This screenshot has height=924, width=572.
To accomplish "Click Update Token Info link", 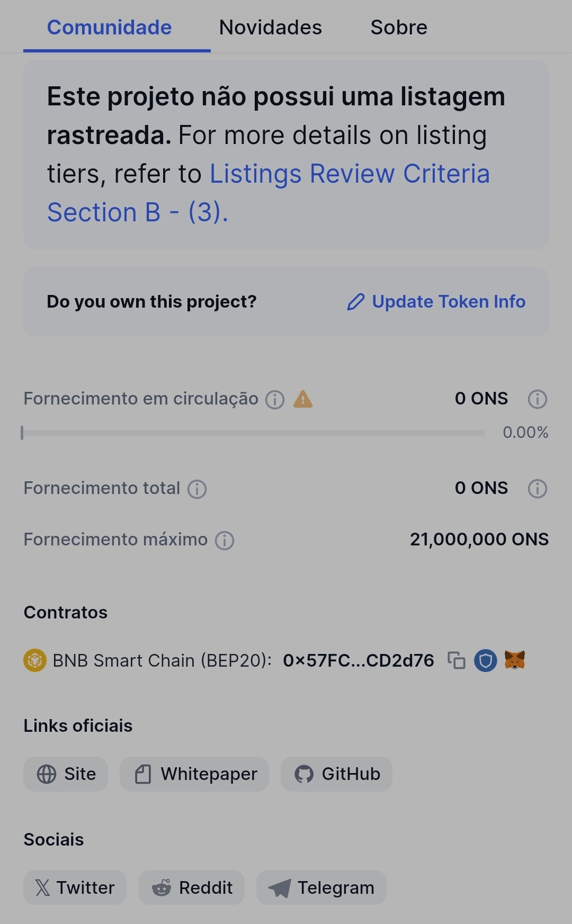I will [x=436, y=302].
